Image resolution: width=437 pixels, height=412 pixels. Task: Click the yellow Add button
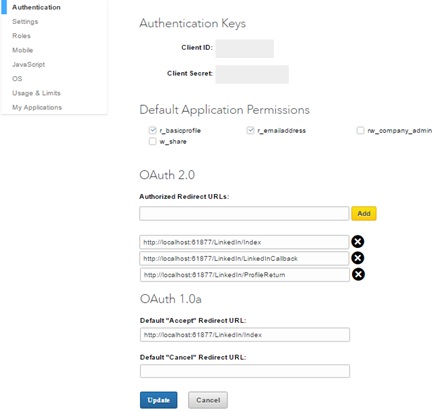pos(364,213)
